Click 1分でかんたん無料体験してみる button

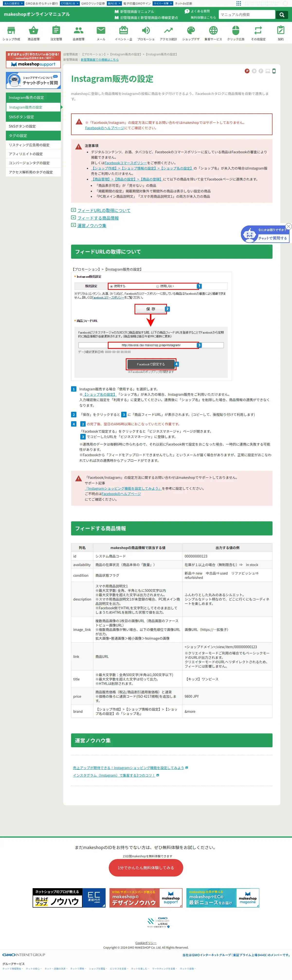(146, 868)
